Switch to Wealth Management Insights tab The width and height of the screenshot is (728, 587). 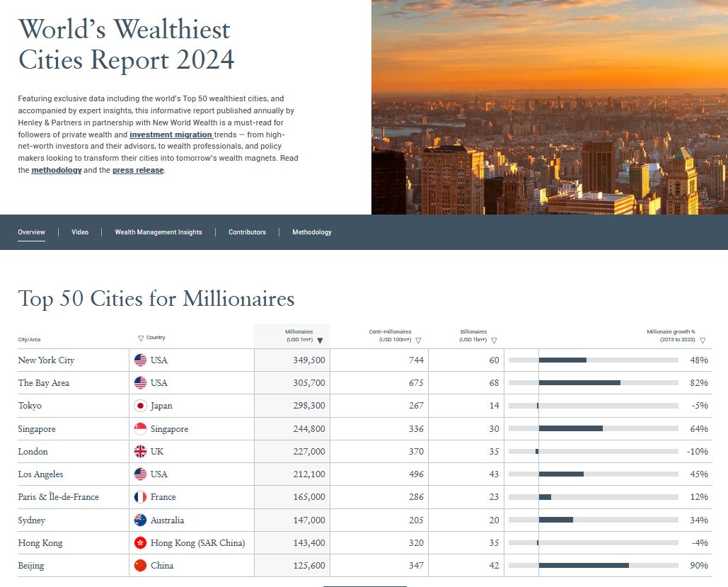point(158,232)
